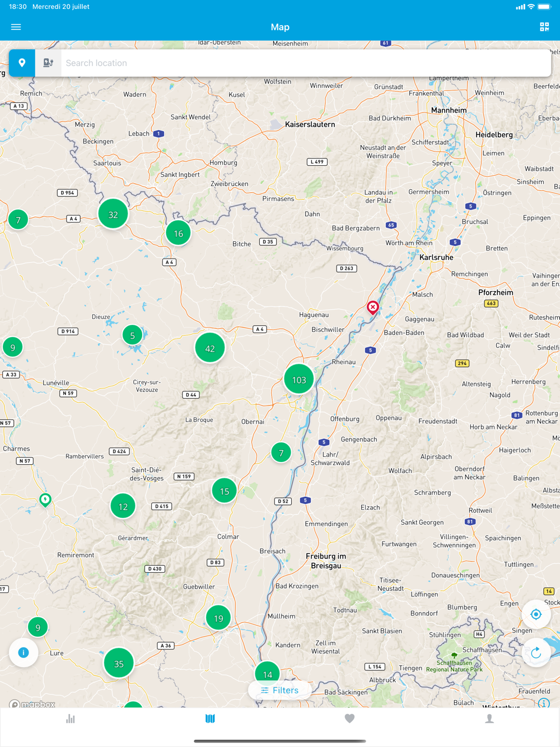This screenshot has height=747, width=560.
Task: Click the Kaiserslautern city label
Action: tap(310, 124)
